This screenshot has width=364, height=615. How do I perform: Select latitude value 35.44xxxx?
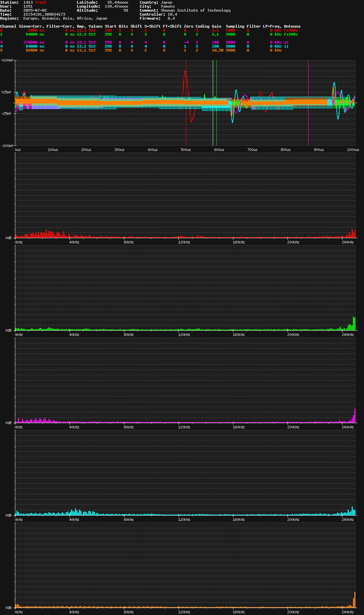point(117,2)
